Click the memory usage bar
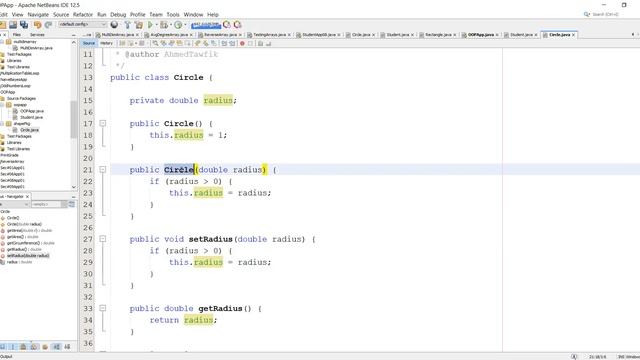The width and height of the screenshot is (640, 360). pos(206,25)
